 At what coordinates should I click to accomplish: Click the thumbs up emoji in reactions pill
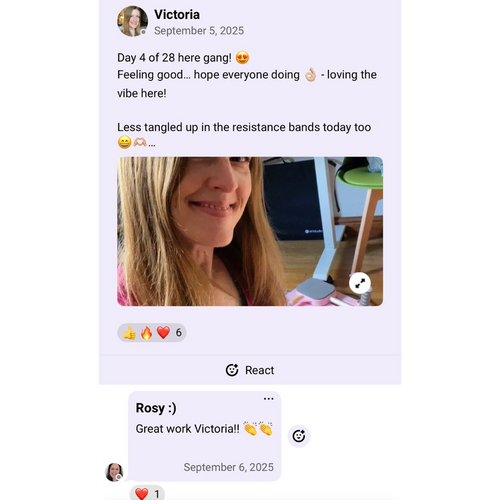coord(129,333)
